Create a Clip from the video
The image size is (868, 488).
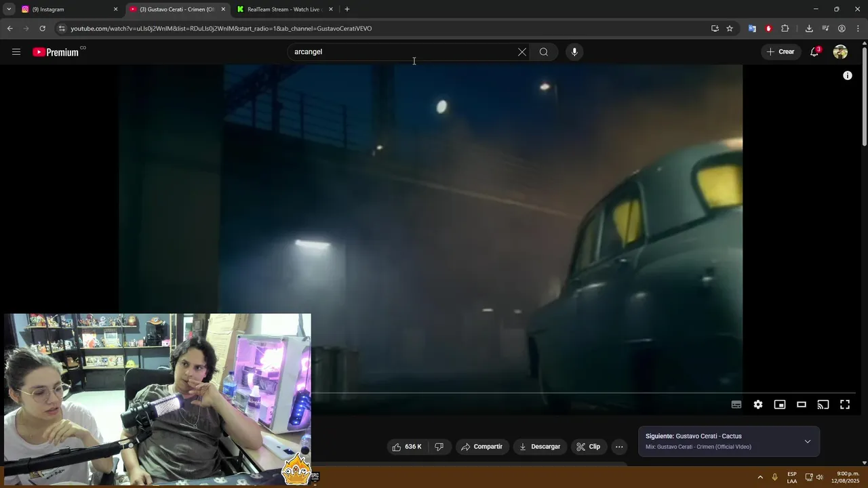589,447
